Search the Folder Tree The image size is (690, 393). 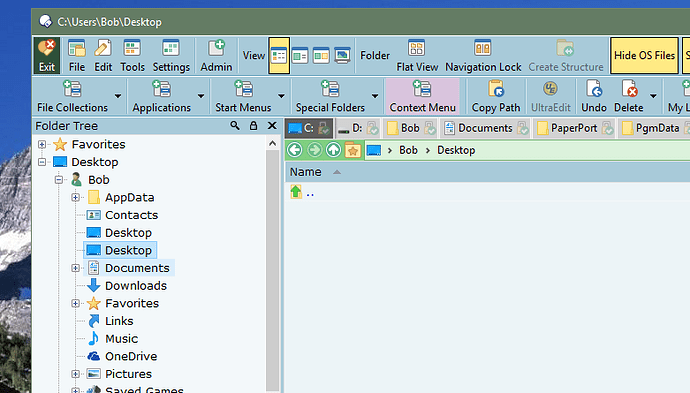(235, 126)
